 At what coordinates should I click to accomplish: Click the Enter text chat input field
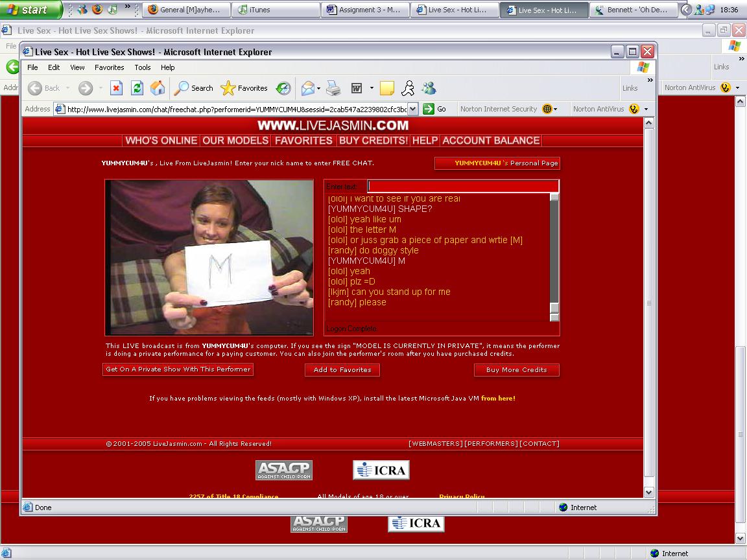tap(463, 187)
